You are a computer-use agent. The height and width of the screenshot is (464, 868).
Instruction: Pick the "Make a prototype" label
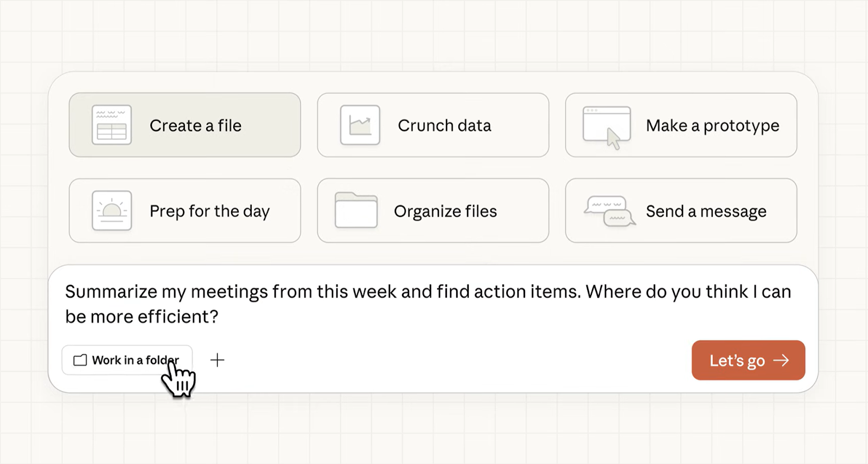(x=712, y=126)
